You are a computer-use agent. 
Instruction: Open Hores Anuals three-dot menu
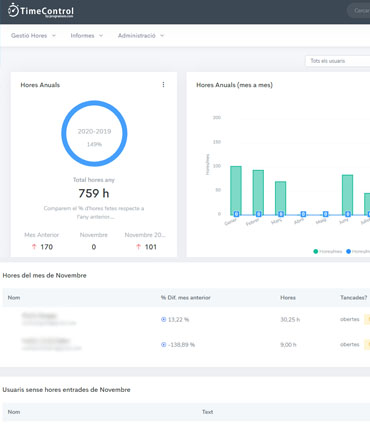[163, 85]
